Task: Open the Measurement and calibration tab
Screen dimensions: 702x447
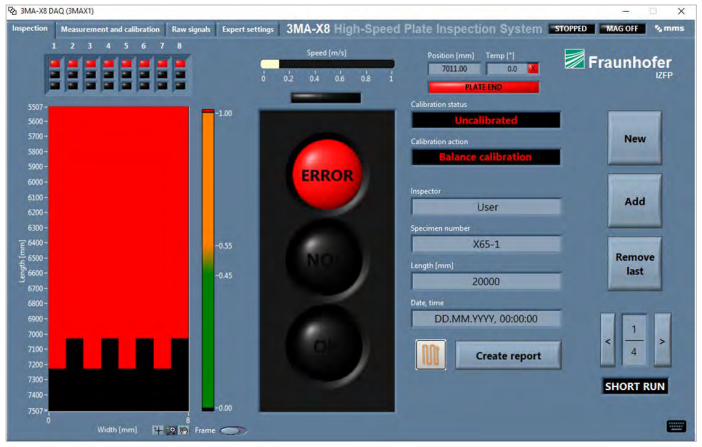Action: 110,29
